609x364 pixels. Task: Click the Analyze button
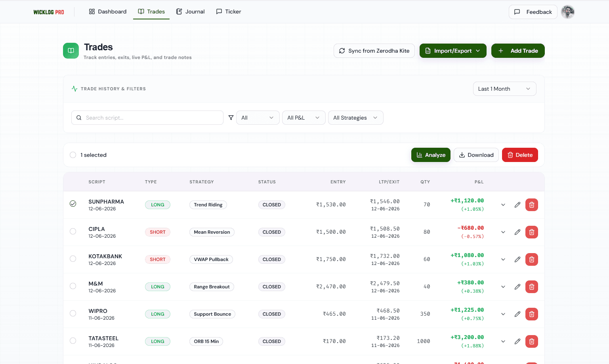pos(431,155)
